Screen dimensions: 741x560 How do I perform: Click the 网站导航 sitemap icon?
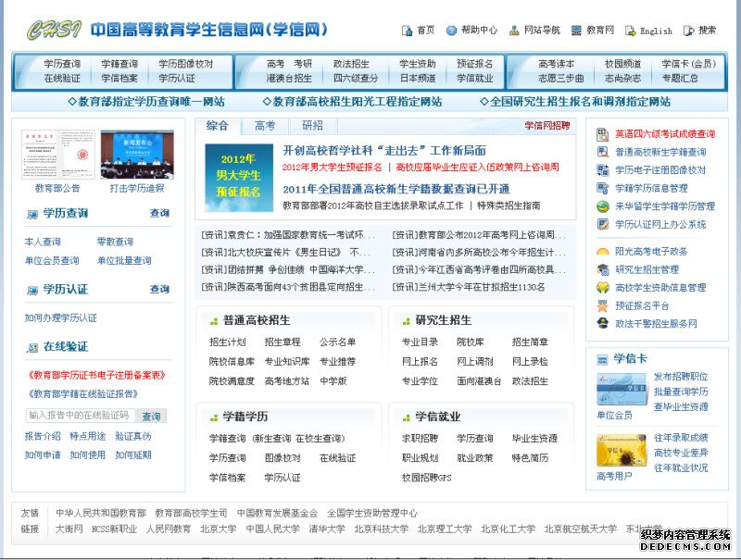click(514, 31)
